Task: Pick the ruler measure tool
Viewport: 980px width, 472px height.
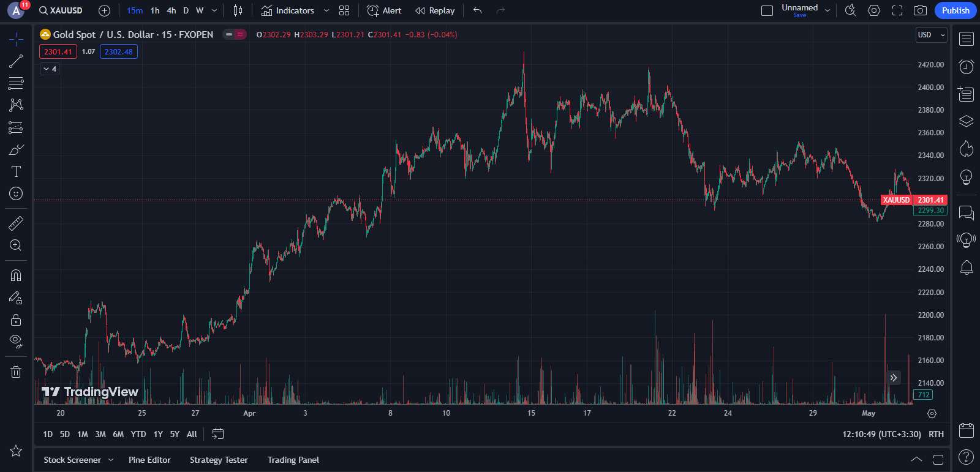Action: click(16, 223)
